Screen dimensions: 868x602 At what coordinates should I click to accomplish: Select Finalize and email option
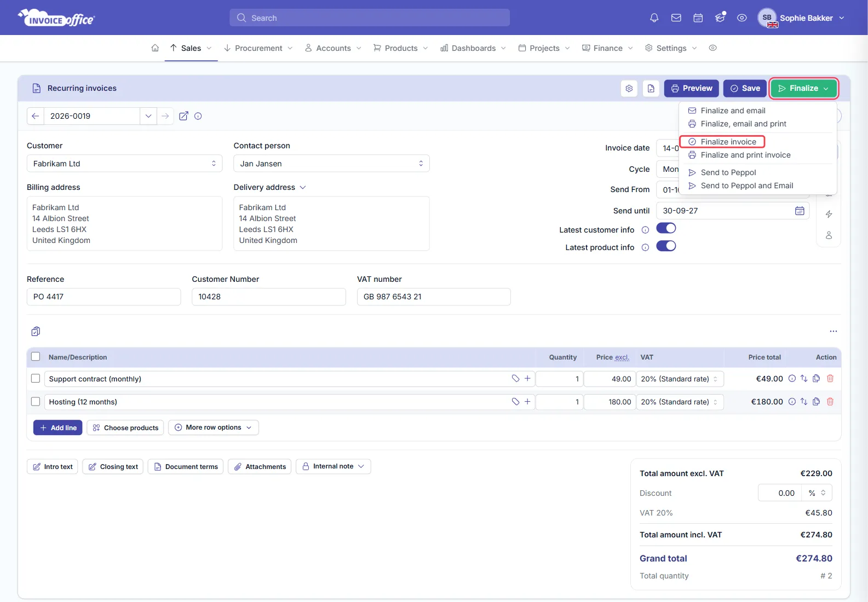click(733, 111)
